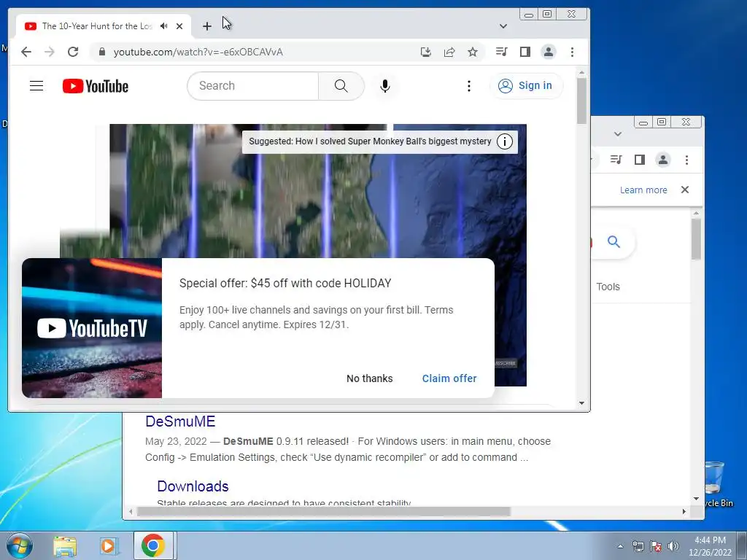
Task: Click the Action Center flag tray icon
Action: point(656,546)
